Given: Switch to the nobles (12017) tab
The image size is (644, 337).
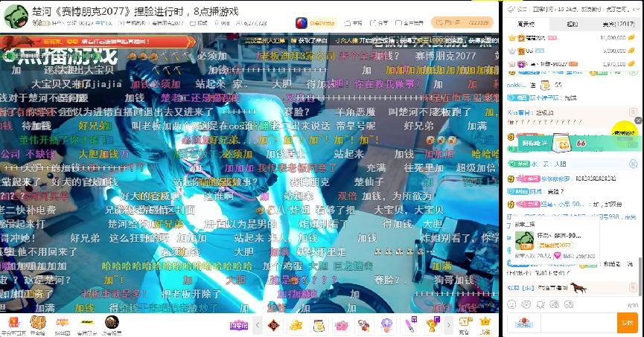Looking at the screenshot, I should 619,25.
